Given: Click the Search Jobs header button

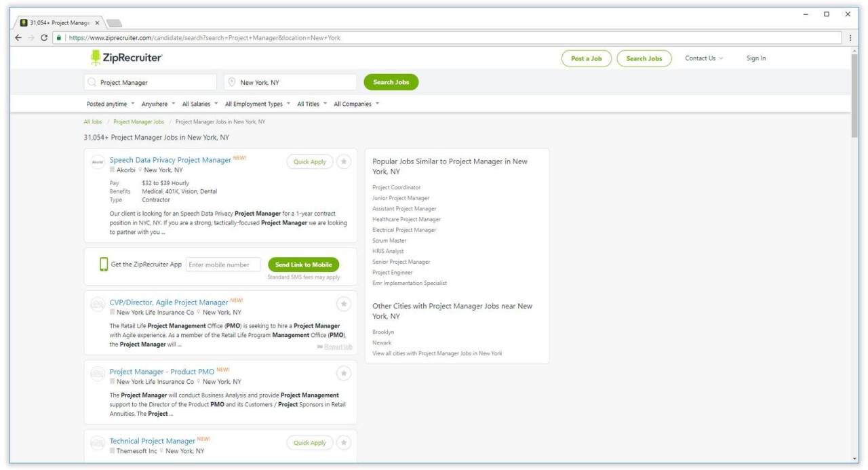Looking at the screenshot, I should 644,58.
